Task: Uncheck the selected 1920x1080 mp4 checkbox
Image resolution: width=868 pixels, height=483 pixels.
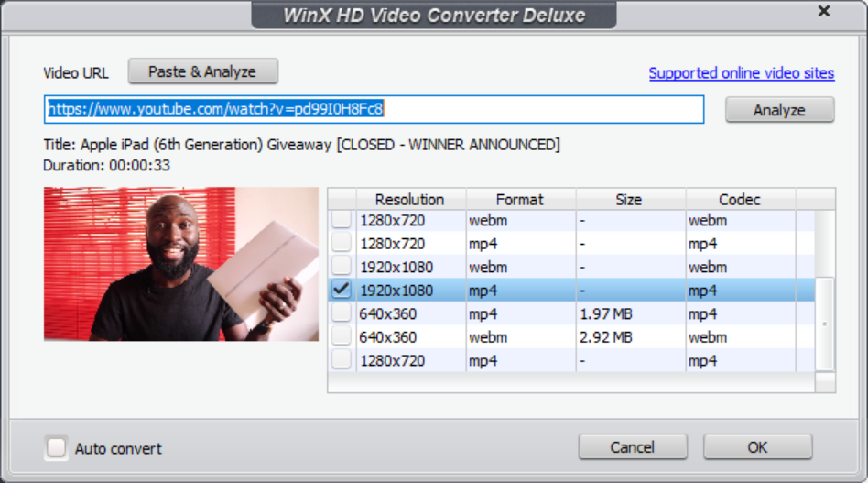Action: [x=341, y=290]
